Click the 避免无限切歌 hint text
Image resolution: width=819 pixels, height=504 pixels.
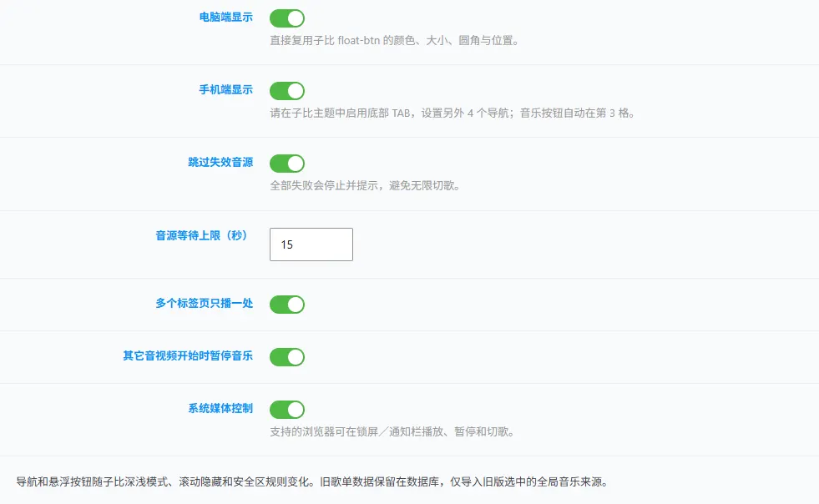click(365, 186)
